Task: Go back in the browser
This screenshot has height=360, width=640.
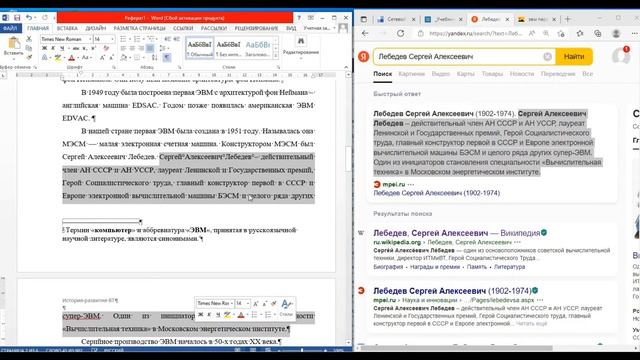Action: pos(365,33)
